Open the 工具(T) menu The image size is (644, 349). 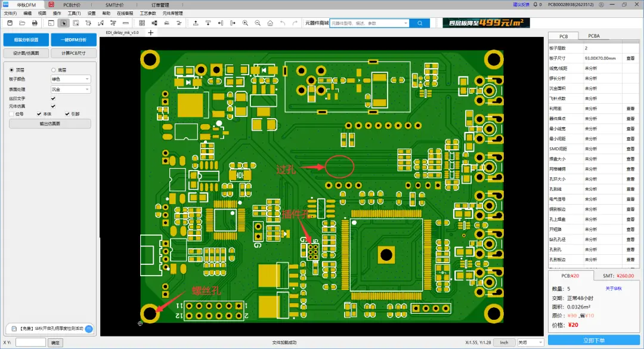click(x=74, y=13)
